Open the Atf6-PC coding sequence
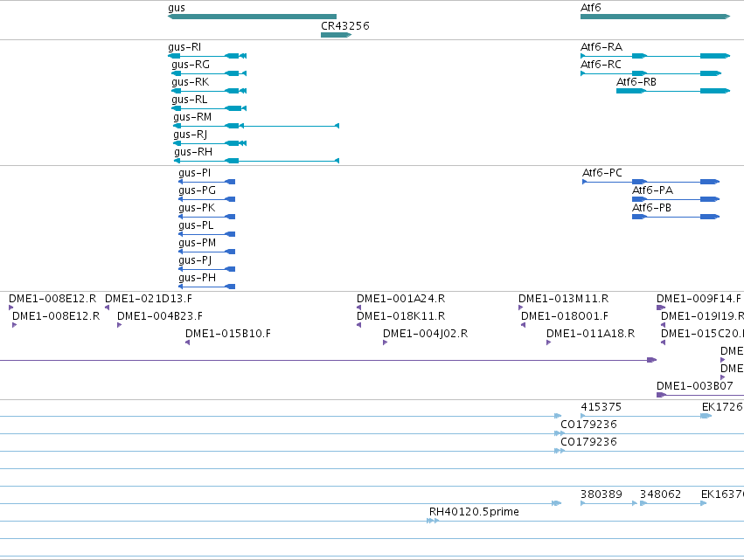The height and width of the screenshot is (560, 744). [x=651, y=182]
